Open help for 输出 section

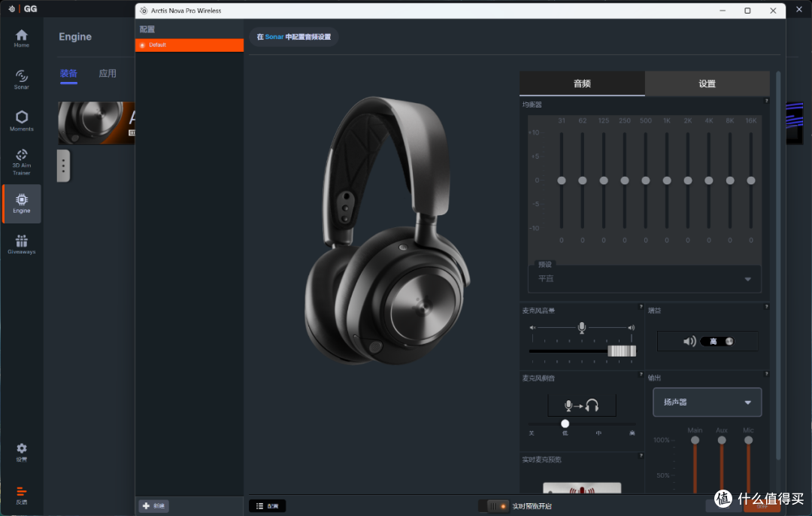coord(766,374)
